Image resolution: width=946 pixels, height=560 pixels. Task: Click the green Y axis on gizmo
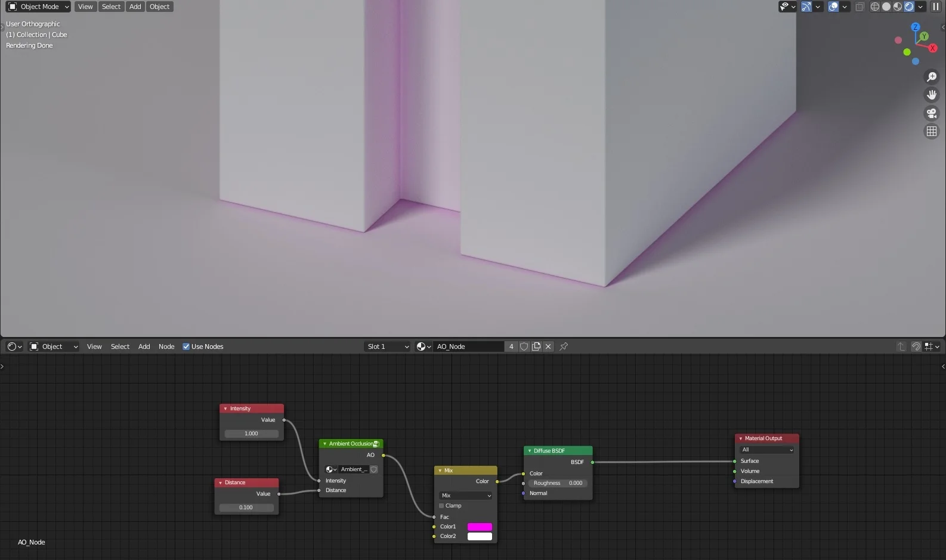coord(924,36)
